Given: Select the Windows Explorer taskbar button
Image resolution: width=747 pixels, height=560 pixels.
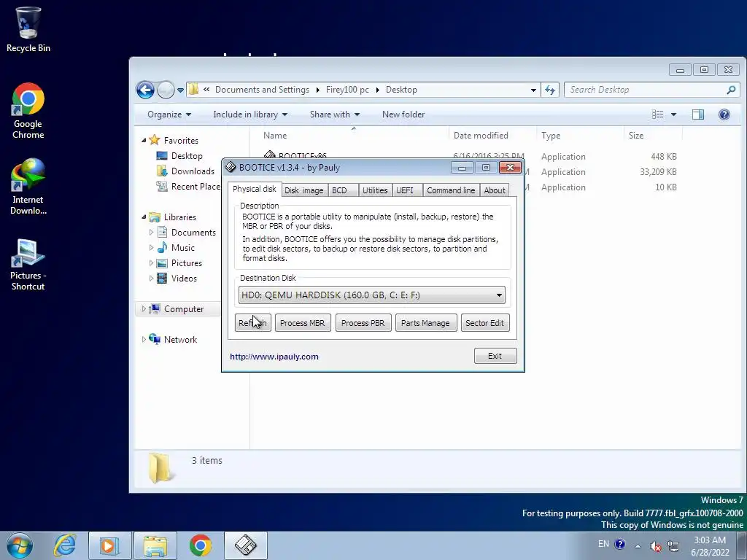Looking at the screenshot, I should point(155,545).
